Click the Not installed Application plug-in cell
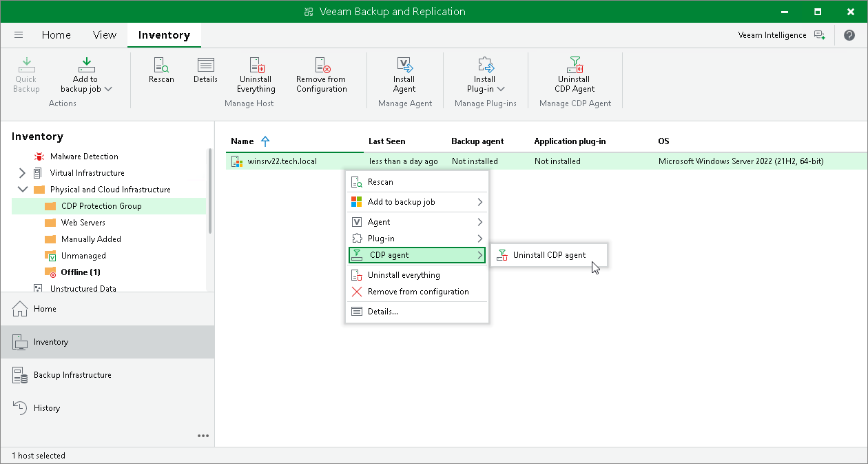 point(557,161)
